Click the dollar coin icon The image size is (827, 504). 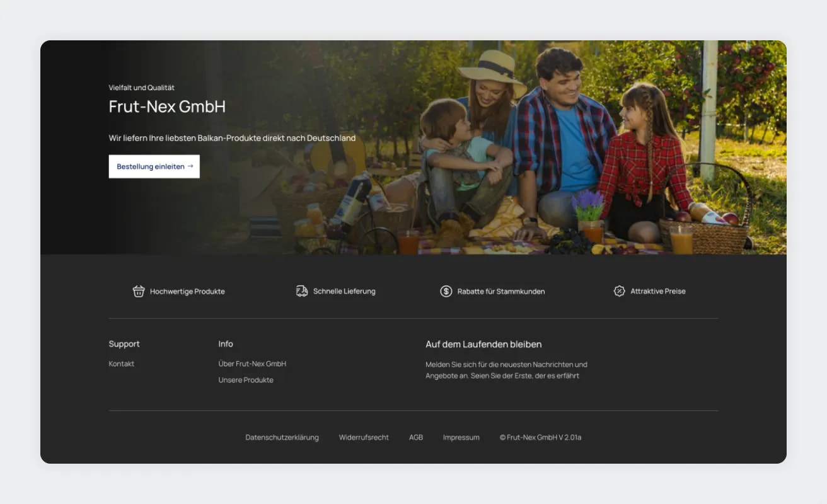point(446,291)
